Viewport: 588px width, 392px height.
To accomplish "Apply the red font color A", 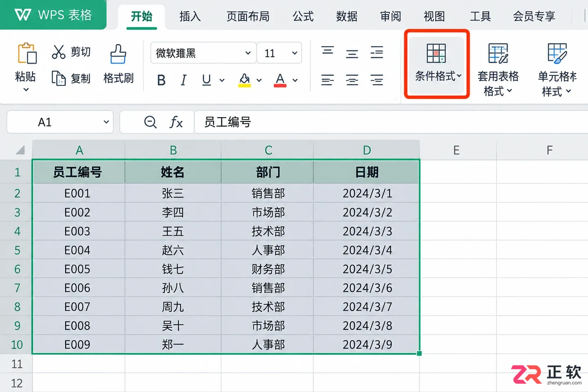I will coord(280,80).
